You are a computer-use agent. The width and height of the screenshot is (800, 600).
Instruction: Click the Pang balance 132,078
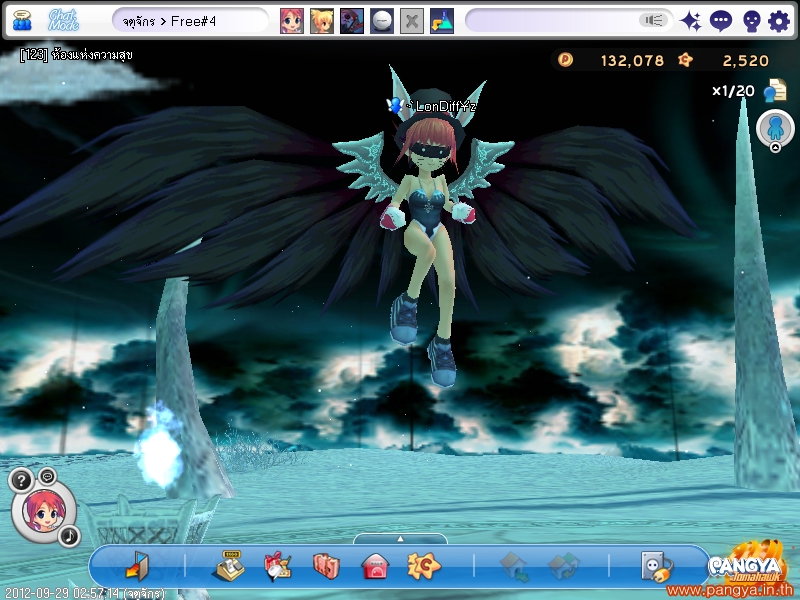632,61
